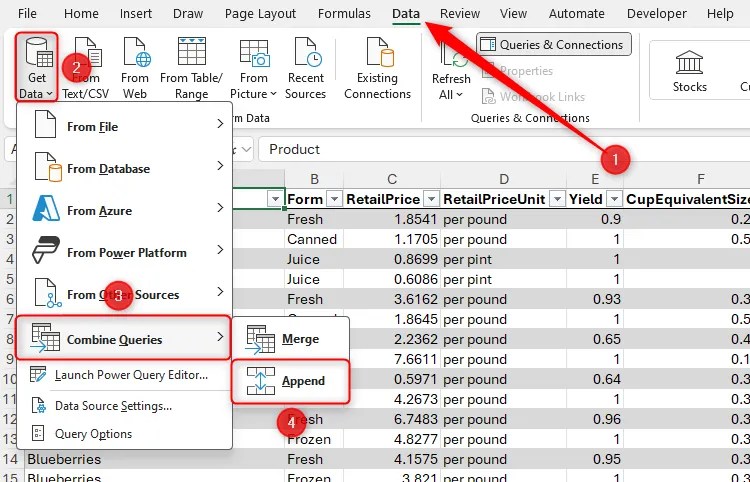The width and height of the screenshot is (750, 482).
Task: Click the Query Options icon
Action: (x=38, y=434)
